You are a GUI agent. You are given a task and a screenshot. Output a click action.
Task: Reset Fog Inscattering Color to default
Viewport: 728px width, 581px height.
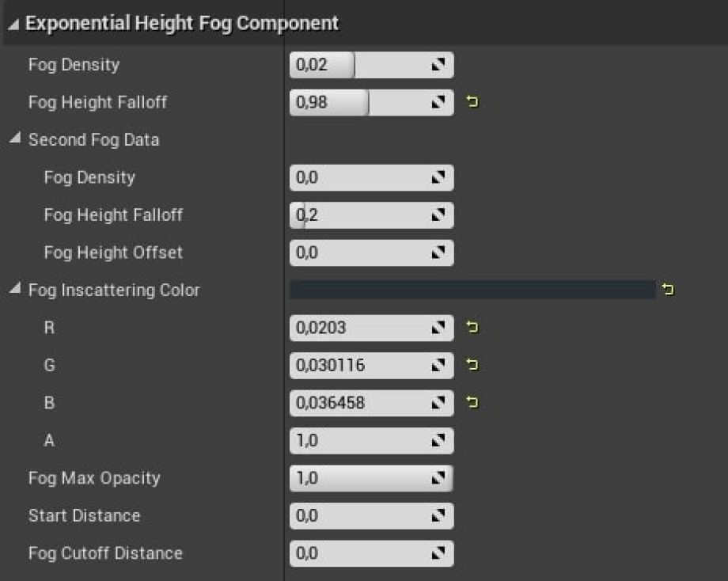pos(668,290)
